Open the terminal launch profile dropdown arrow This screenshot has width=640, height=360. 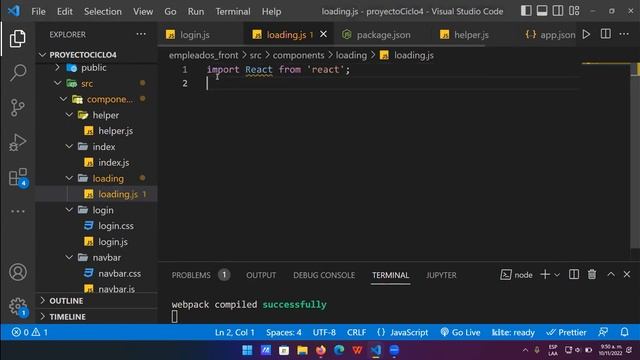coord(557,275)
